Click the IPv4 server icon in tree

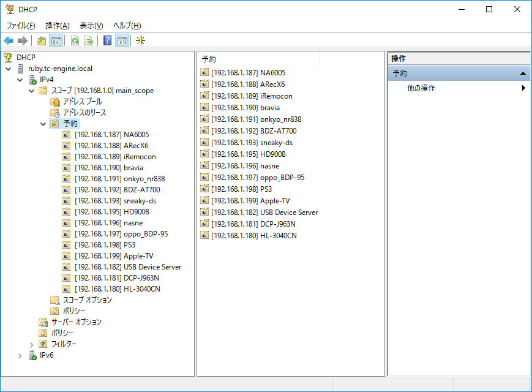32,80
